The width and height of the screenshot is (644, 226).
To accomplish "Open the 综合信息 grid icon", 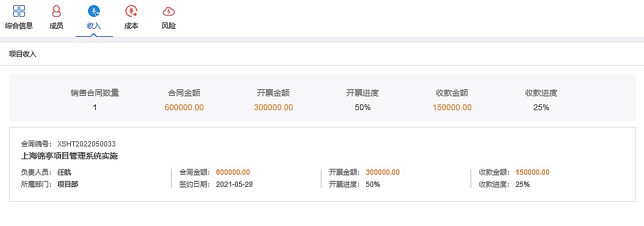I will point(19,11).
